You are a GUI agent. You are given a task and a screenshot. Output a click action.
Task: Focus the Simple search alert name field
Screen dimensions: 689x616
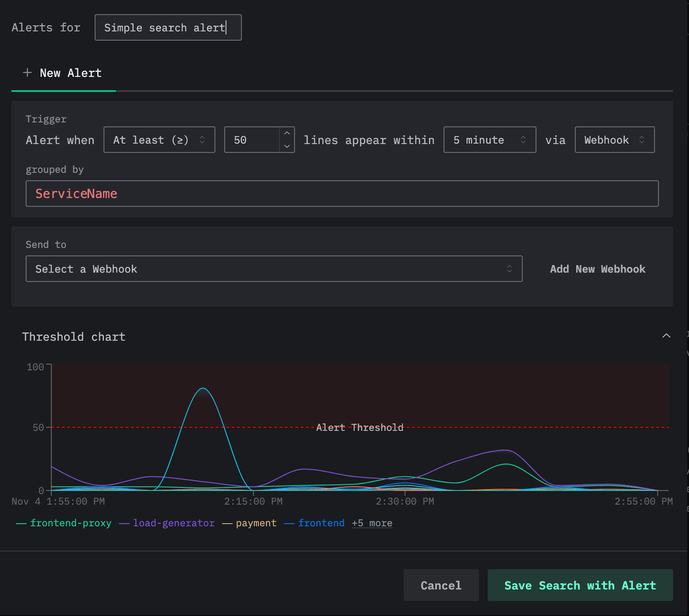[x=168, y=28]
